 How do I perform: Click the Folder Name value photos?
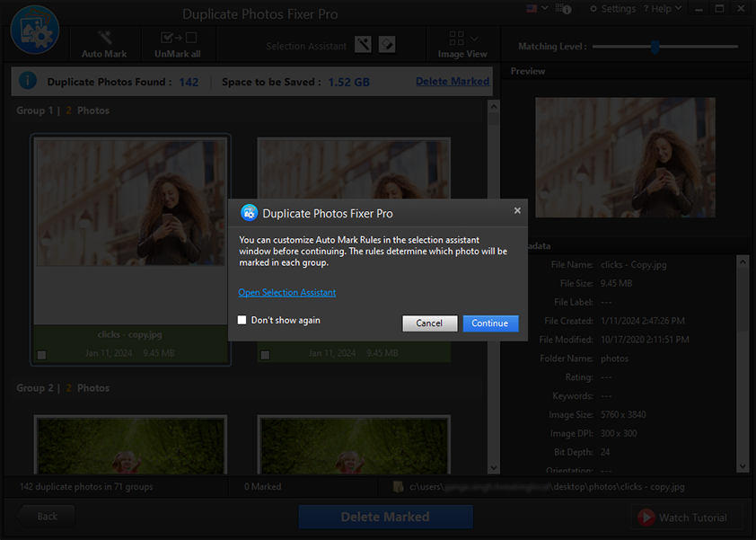click(x=614, y=359)
